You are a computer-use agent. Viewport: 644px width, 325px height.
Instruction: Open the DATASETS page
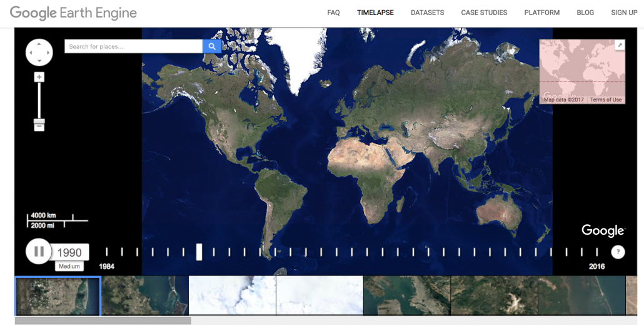click(427, 13)
